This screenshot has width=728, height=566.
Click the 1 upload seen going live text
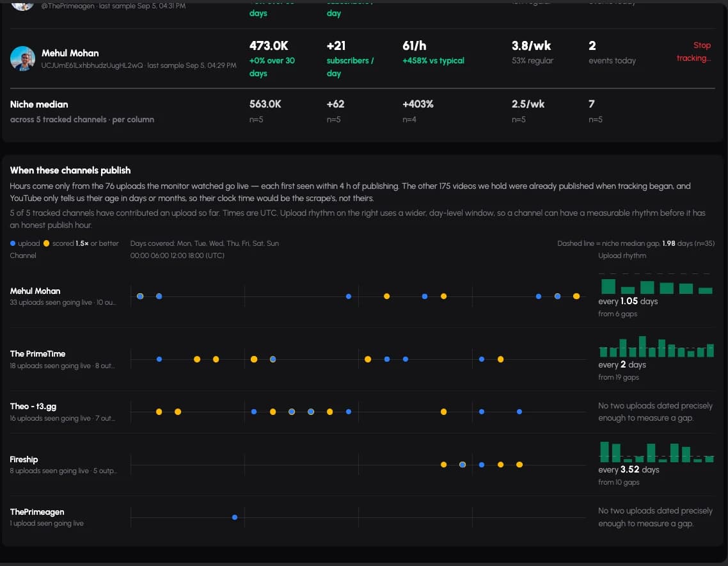coord(47,523)
